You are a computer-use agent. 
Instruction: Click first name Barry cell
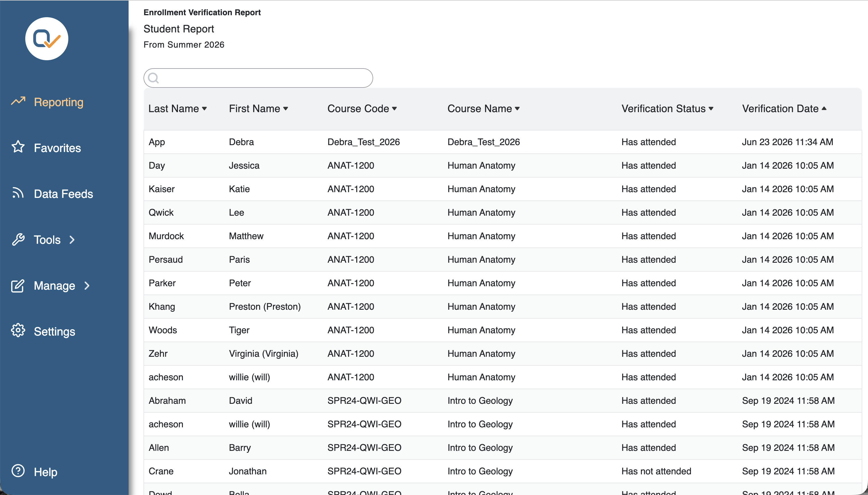[240, 448]
